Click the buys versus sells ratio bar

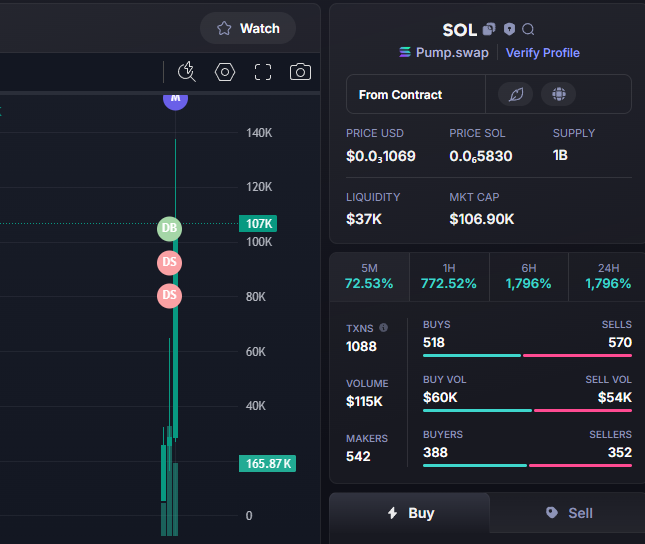point(527,356)
